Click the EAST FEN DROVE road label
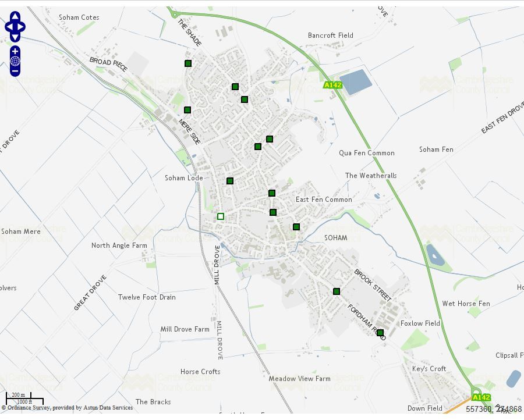 pyautogui.click(x=502, y=118)
